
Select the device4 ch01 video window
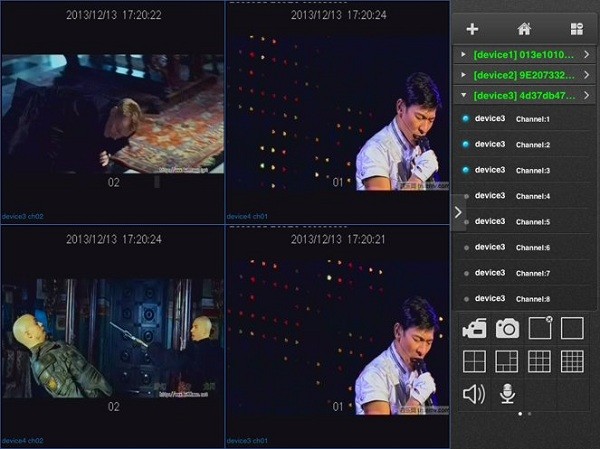click(338, 112)
